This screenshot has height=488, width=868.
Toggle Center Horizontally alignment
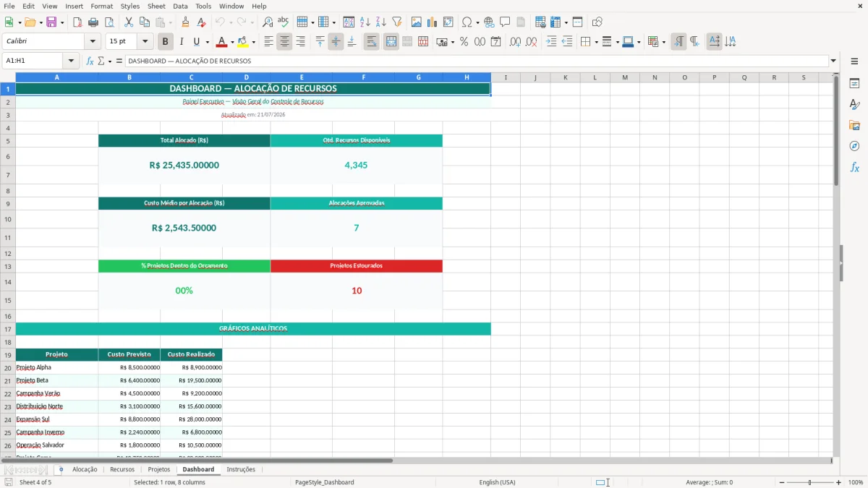(x=284, y=42)
